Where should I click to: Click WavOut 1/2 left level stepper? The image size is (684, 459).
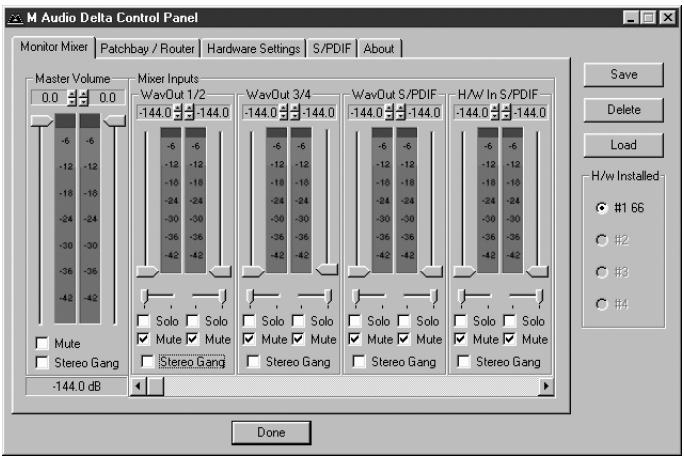click(x=178, y=113)
